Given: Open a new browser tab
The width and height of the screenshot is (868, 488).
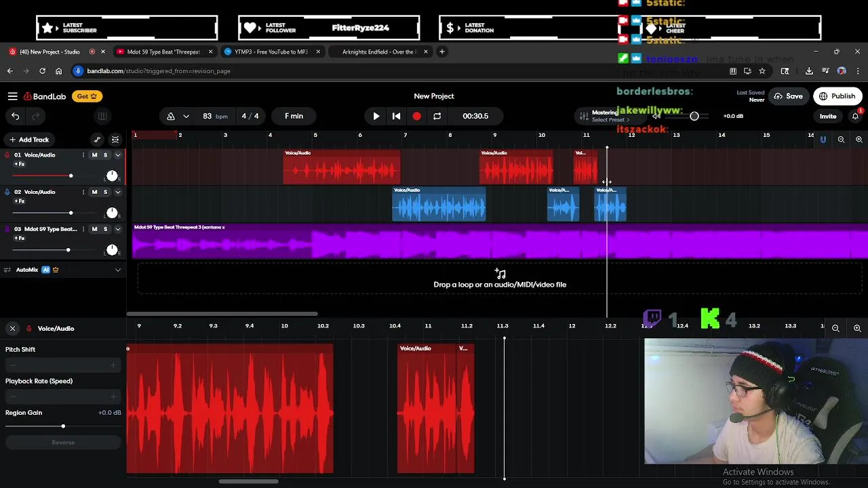Looking at the screenshot, I should click(x=442, y=52).
